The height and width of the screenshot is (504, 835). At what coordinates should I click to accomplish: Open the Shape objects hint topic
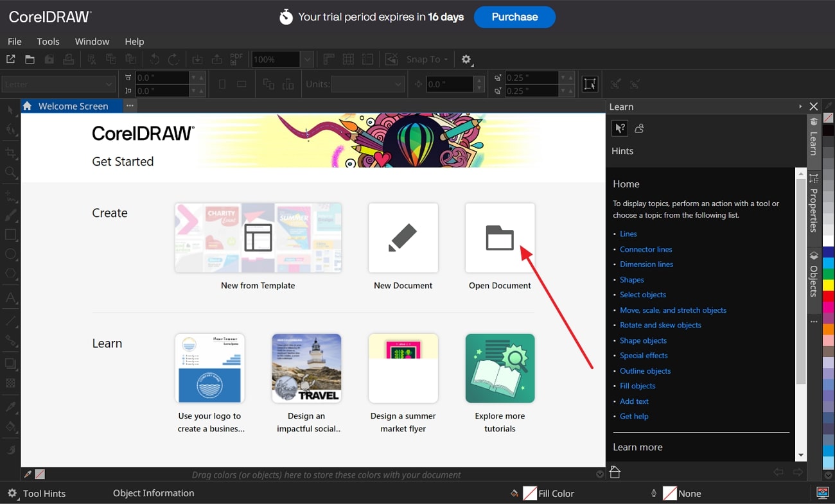(x=643, y=340)
